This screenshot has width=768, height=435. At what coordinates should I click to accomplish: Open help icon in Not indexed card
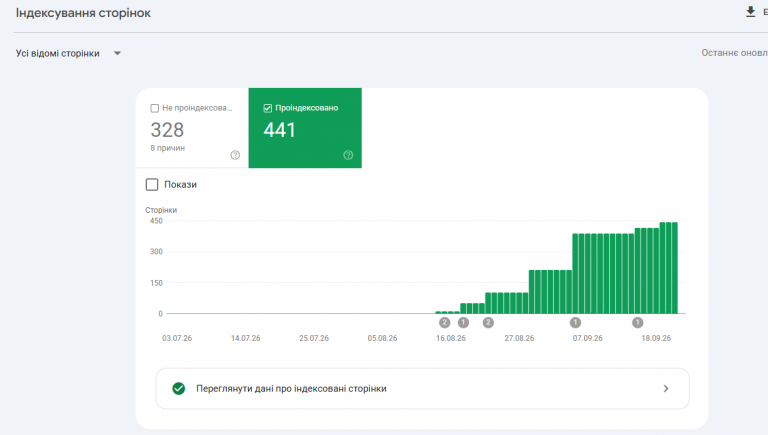tap(235, 155)
